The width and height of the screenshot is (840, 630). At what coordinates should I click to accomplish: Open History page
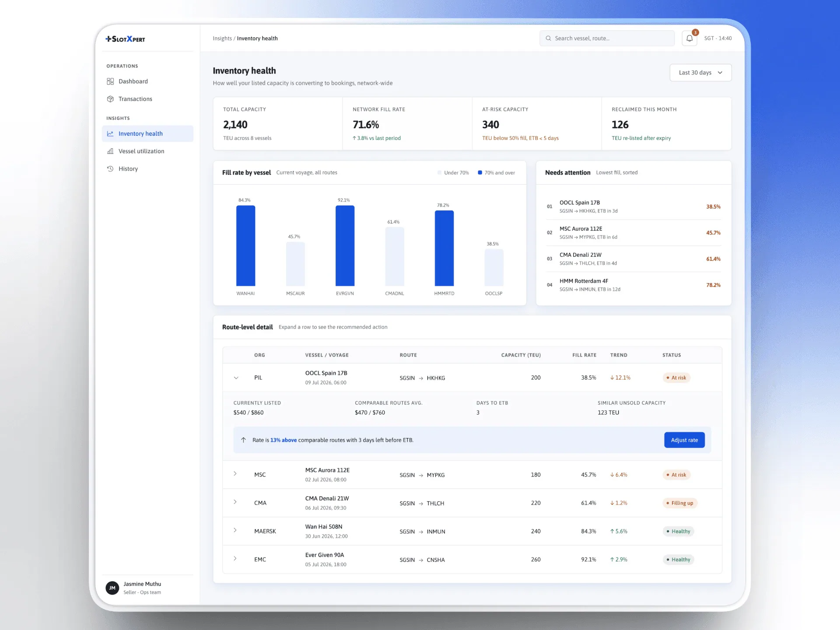[147, 169]
